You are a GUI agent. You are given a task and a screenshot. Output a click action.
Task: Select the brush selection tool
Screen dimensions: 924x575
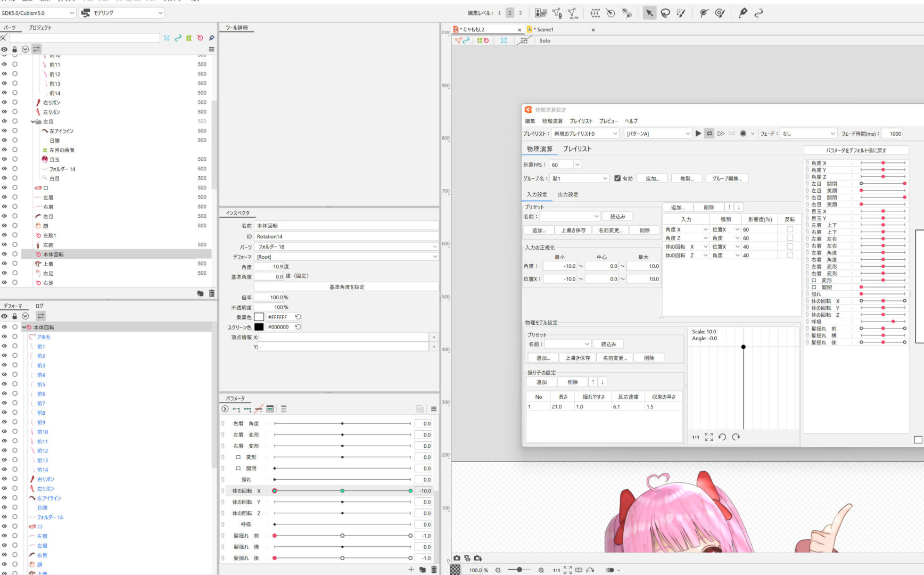(x=681, y=13)
